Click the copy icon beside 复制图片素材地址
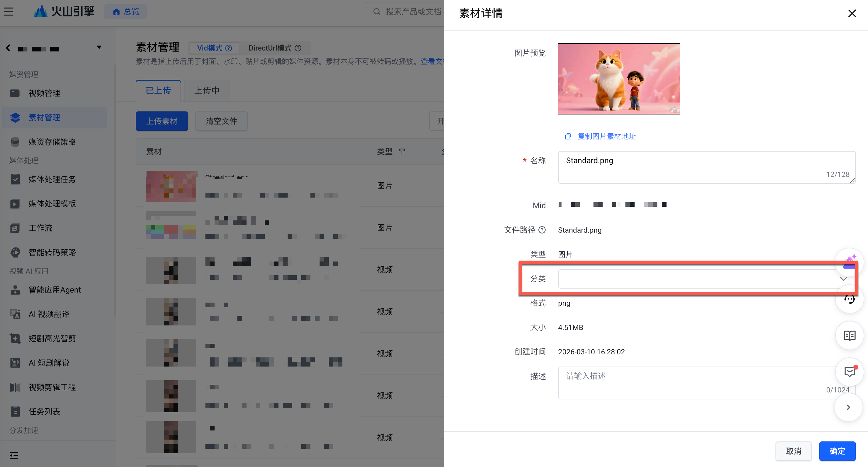The image size is (868, 467). [568, 136]
